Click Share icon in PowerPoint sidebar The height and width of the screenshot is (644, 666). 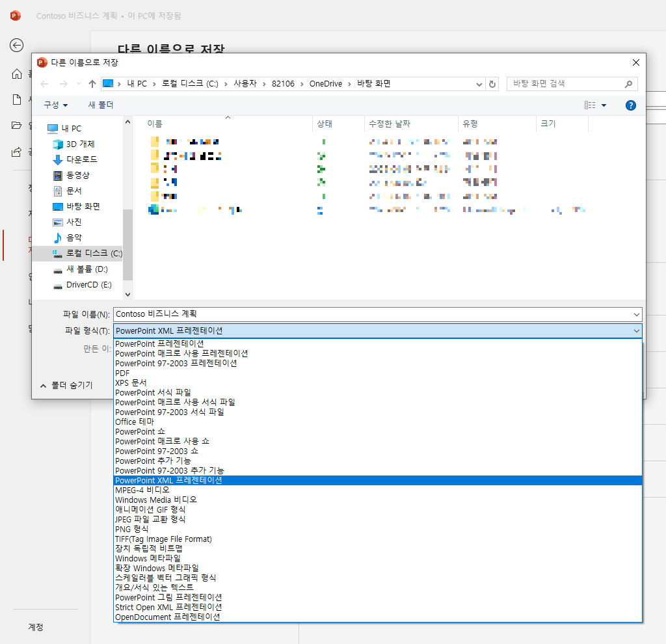click(x=16, y=152)
